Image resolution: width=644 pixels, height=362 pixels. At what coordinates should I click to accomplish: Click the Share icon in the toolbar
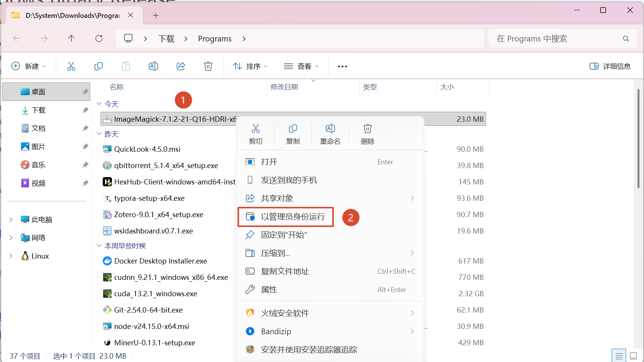(181, 66)
